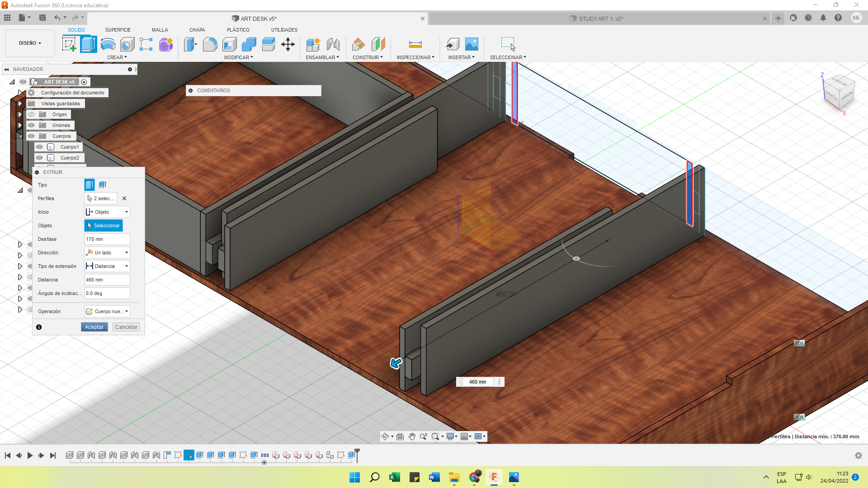Click Cancelar to dismiss dialog
This screenshot has width=868, height=488.
(126, 327)
